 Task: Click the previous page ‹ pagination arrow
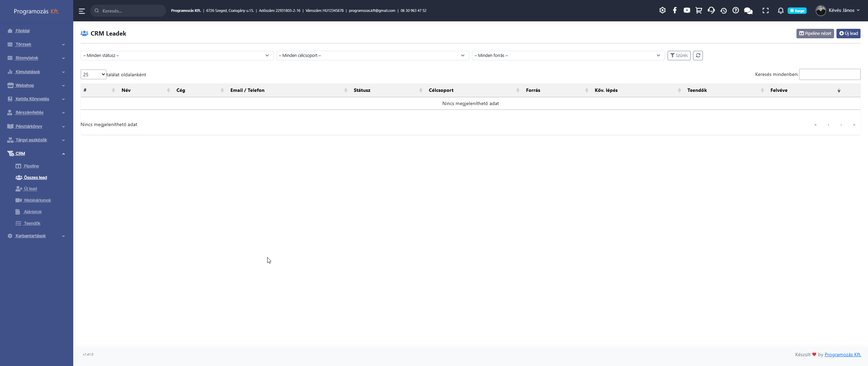(x=828, y=125)
